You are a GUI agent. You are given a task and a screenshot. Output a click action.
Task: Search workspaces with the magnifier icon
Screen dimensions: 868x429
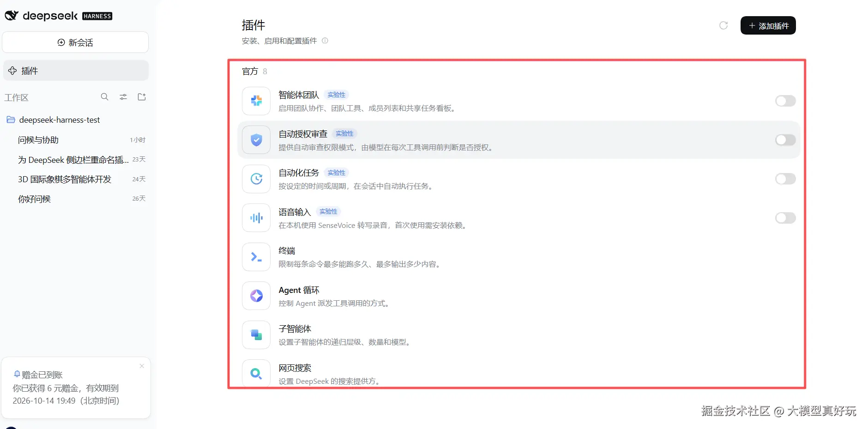click(105, 97)
